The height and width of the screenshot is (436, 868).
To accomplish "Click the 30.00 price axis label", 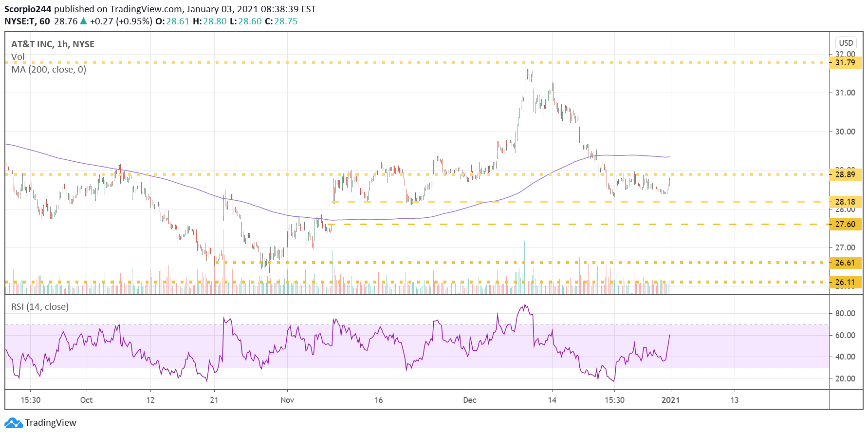I will [845, 132].
